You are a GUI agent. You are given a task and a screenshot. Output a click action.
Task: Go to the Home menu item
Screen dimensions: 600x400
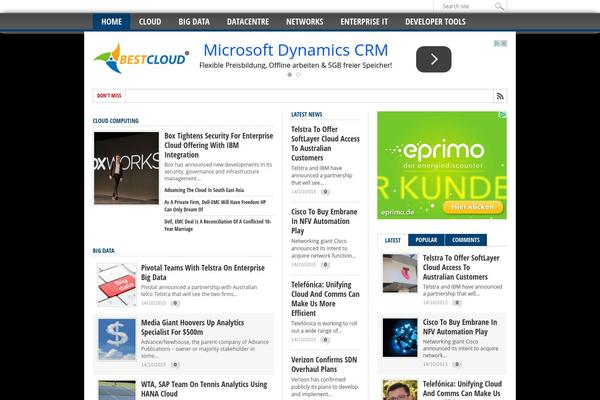(111, 22)
